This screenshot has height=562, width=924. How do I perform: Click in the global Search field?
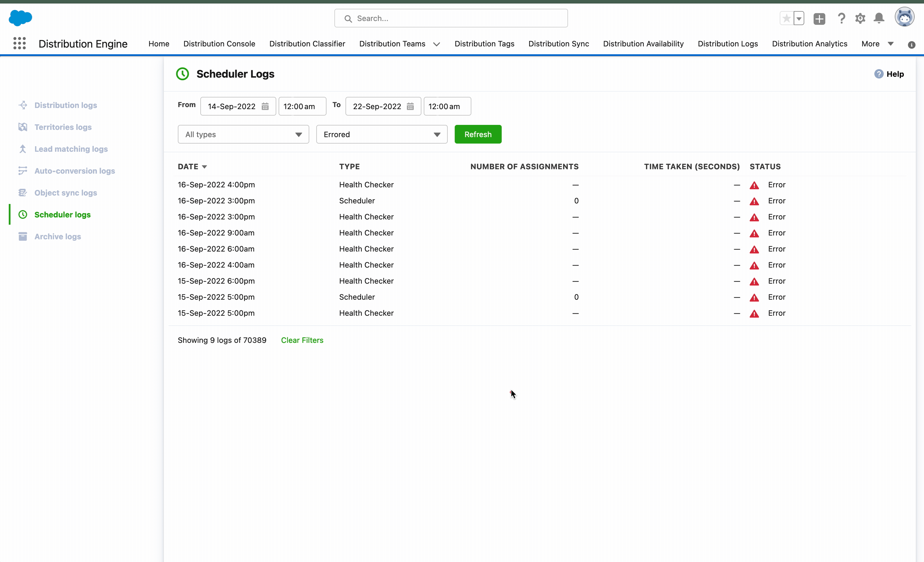click(x=451, y=18)
